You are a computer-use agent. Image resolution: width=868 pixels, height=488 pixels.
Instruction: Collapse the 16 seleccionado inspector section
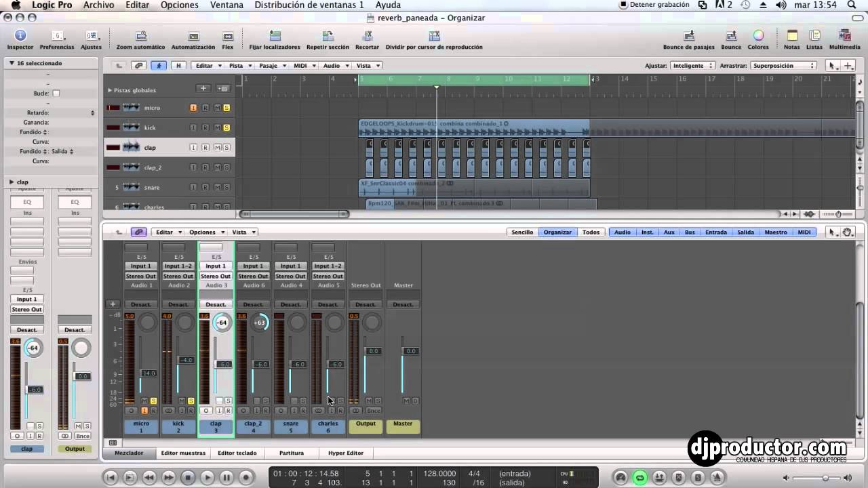(x=12, y=63)
